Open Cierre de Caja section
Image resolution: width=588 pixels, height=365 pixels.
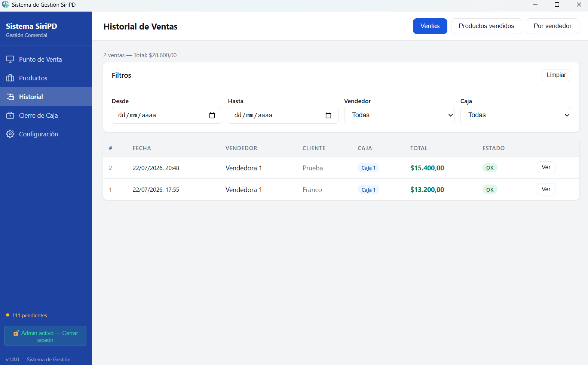[x=46, y=115]
